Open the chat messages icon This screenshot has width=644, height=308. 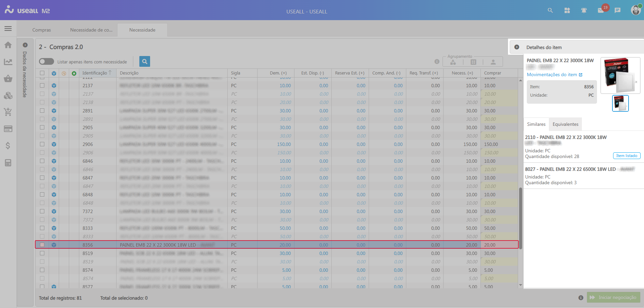pos(617,10)
